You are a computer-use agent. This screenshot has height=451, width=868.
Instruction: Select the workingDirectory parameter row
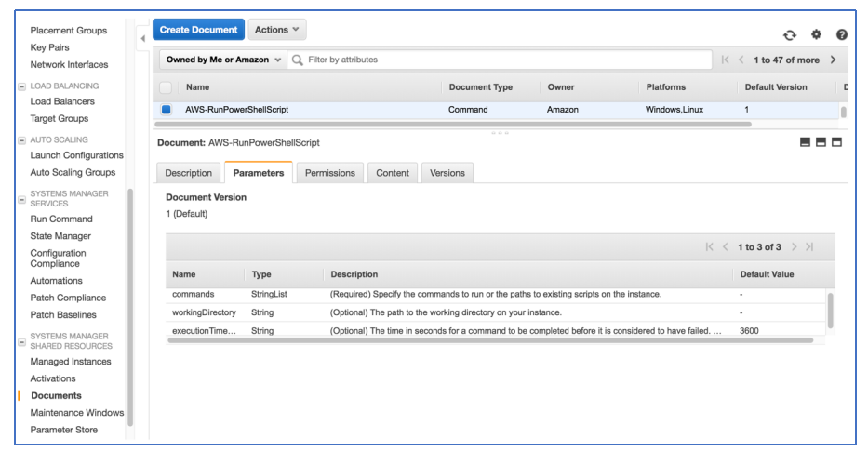497,312
